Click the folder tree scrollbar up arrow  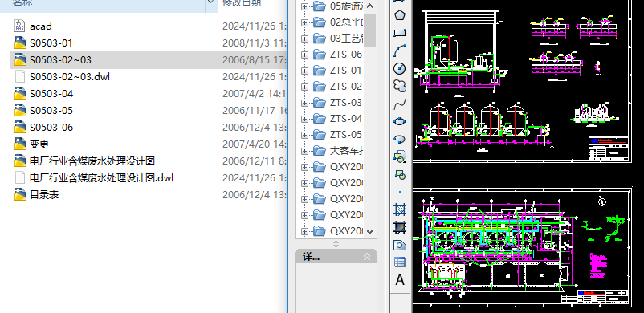(x=369, y=6)
